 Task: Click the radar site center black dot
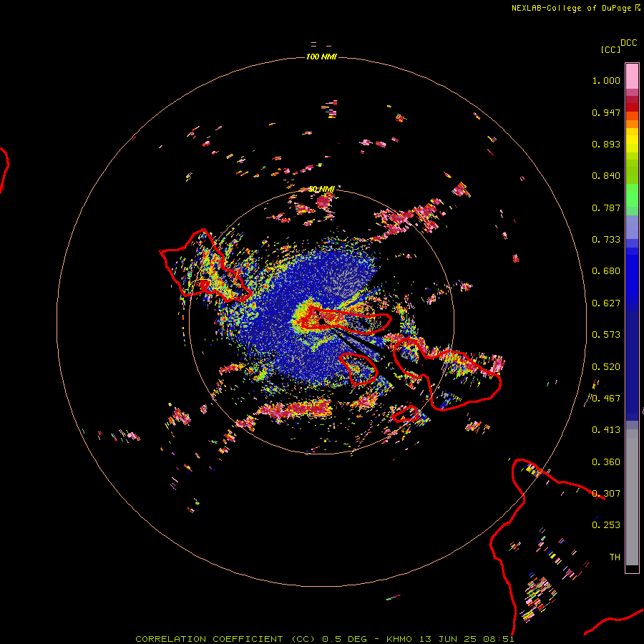pos(322,322)
